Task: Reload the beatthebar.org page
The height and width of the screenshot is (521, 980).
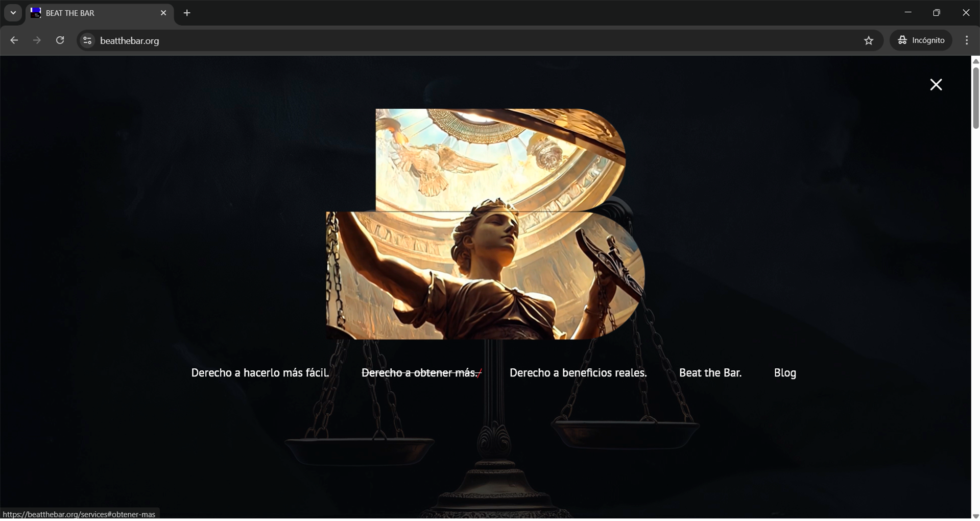Action: [60, 40]
